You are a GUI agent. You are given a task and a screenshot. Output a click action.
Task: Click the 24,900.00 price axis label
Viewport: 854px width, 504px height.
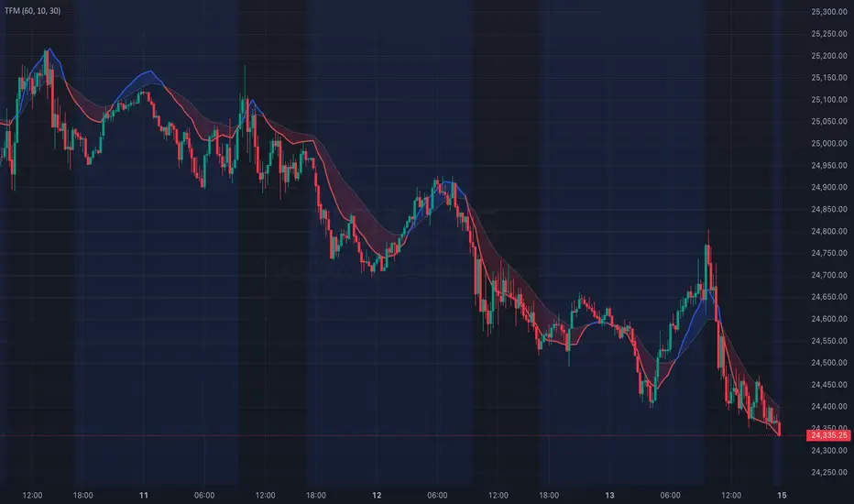pos(829,187)
